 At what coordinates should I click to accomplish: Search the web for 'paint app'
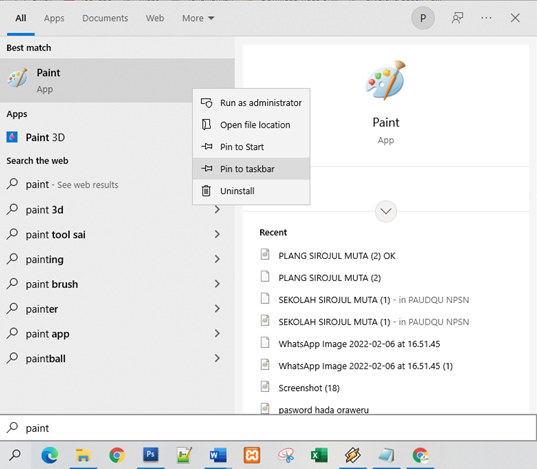117,334
